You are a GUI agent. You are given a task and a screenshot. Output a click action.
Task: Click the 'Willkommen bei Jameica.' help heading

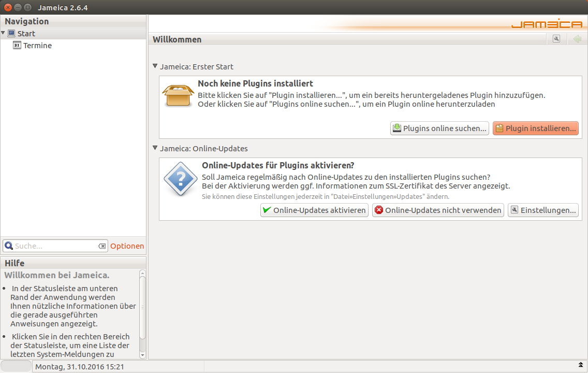56,275
